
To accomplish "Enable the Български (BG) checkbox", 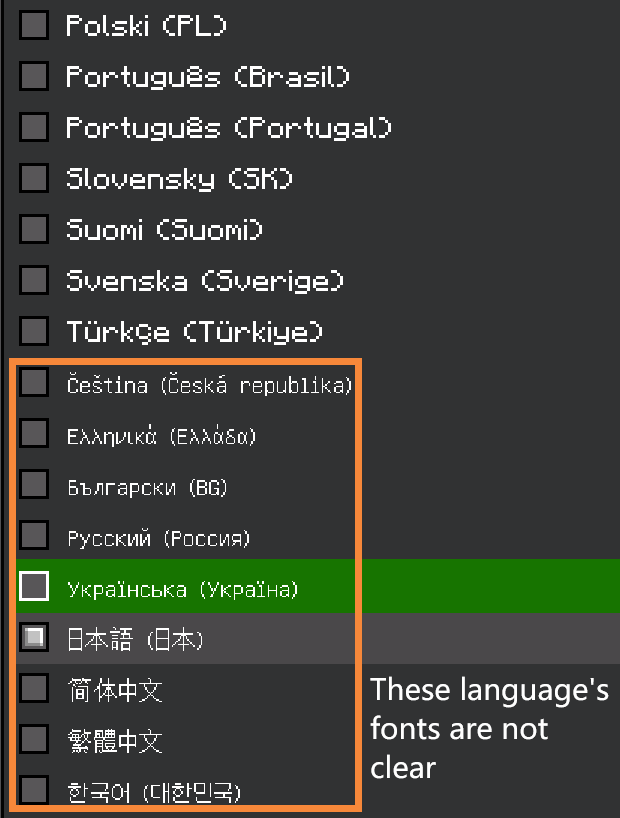I will 34,484.
